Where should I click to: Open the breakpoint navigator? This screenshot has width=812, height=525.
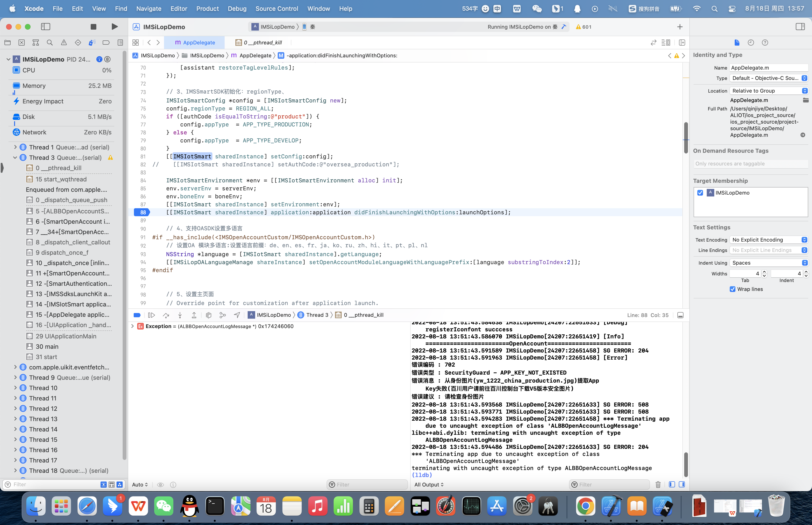106,43
